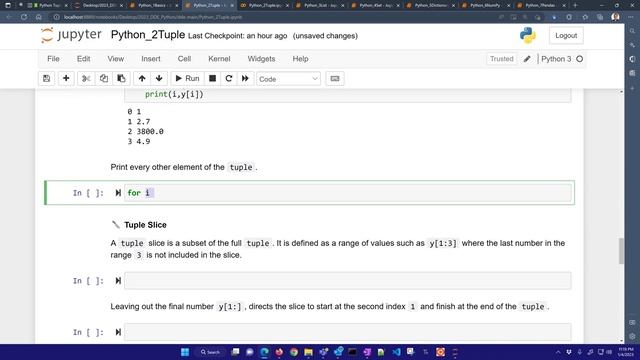This screenshot has height=360, width=640.
Task: Run the empty cell under the Tuple Slice text
Action: coord(118,281)
